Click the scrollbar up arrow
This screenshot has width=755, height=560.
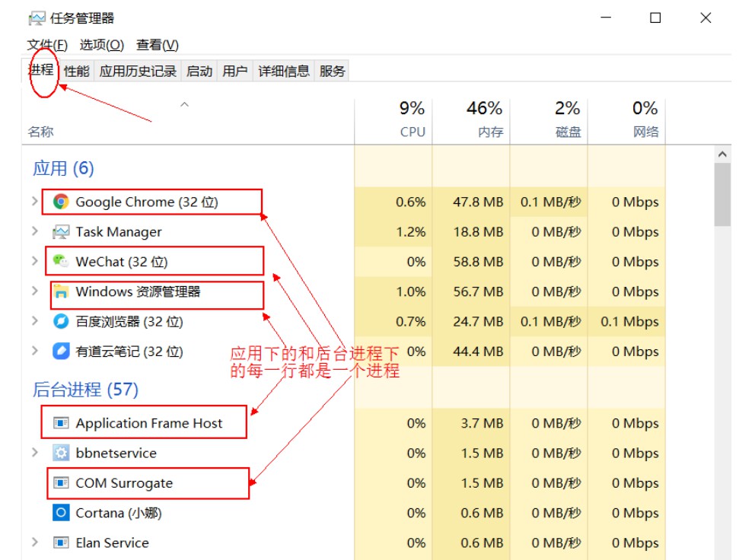(x=722, y=154)
